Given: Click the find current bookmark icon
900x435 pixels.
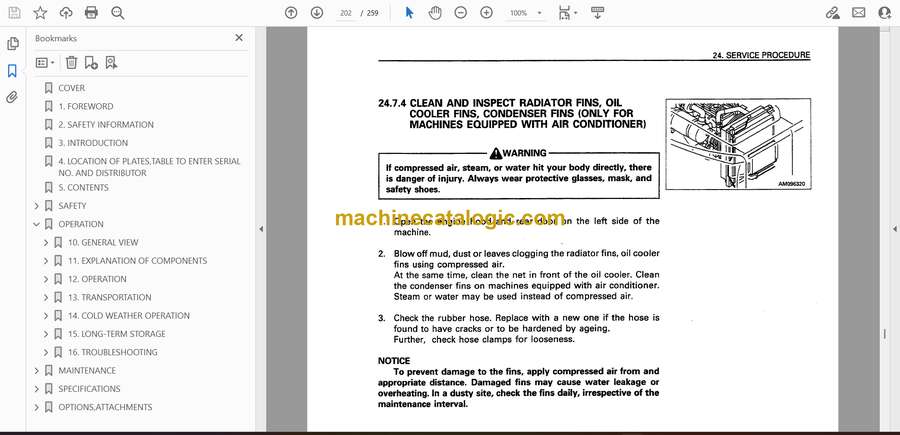Looking at the screenshot, I should click(x=111, y=63).
